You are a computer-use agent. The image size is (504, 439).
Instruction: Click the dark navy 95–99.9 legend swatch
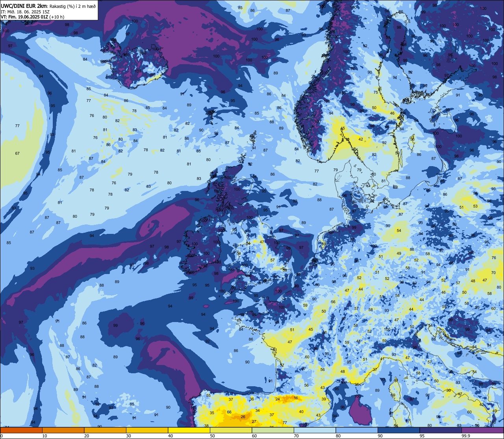click(441, 430)
